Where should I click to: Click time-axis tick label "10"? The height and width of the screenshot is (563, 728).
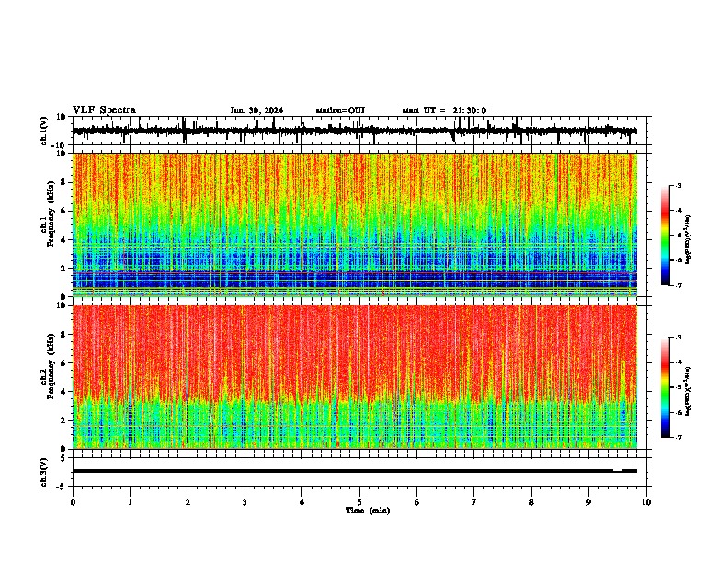click(x=646, y=502)
